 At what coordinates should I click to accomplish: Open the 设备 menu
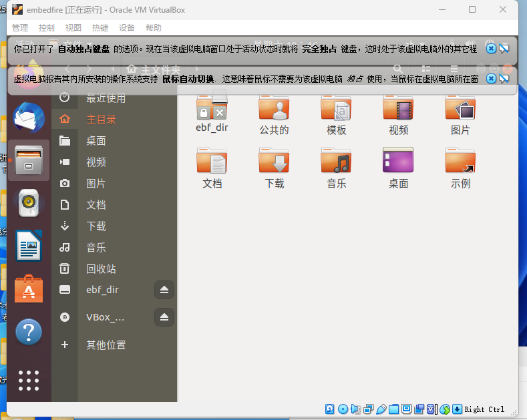pyautogui.click(x=127, y=27)
